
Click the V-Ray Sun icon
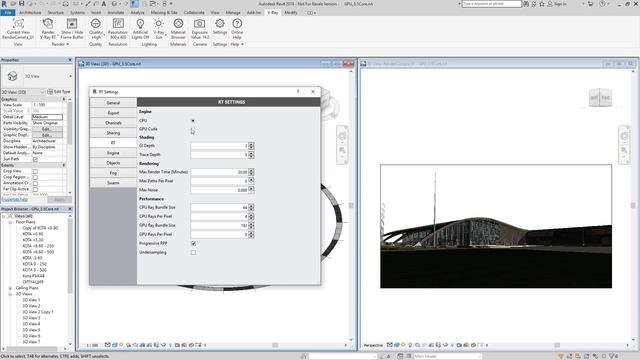[x=159, y=24]
